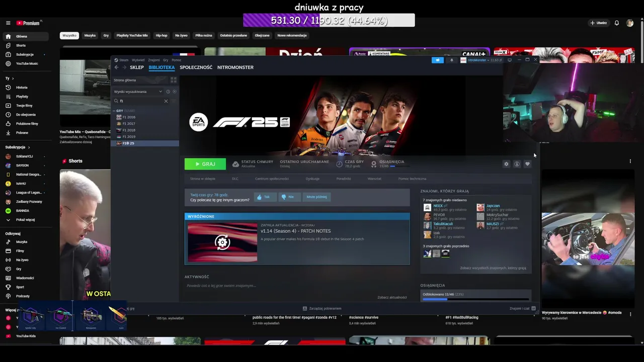Open Znajomi i czat in Steam
Image resolution: width=644 pixels, height=362 pixels.
click(x=522, y=308)
